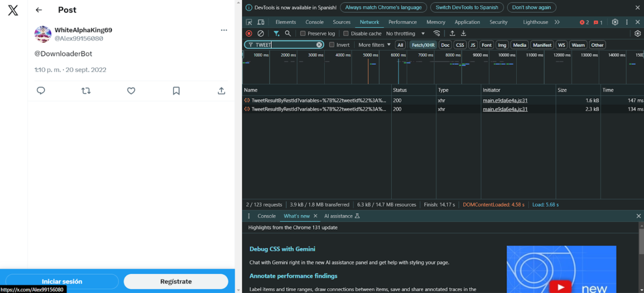The image size is (644, 293).
Task: Enable the Preserve log checkbox
Action: (303, 34)
